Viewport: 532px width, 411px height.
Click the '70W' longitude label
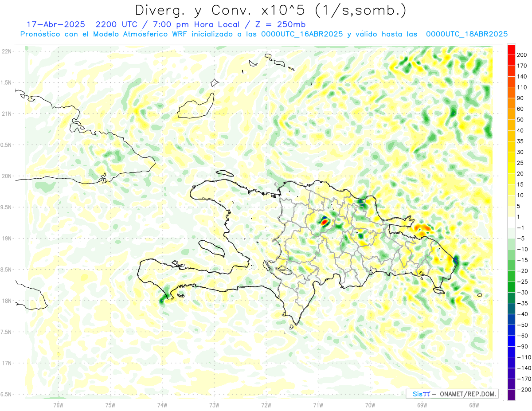point(370,405)
